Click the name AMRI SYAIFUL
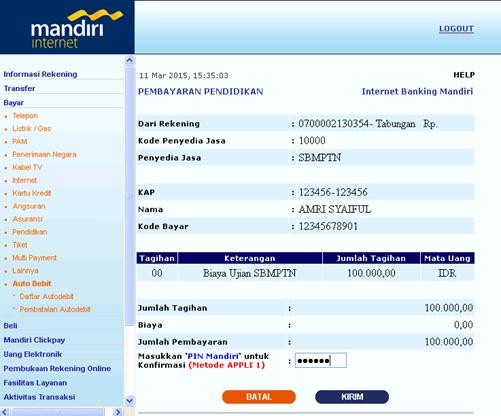The width and height of the screenshot is (501, 416). pyautogui.click(x=335, y=209)
